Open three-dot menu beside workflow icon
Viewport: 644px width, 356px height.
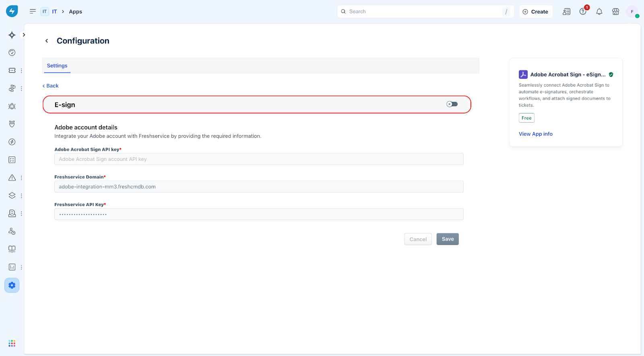[x=21, y=88]
